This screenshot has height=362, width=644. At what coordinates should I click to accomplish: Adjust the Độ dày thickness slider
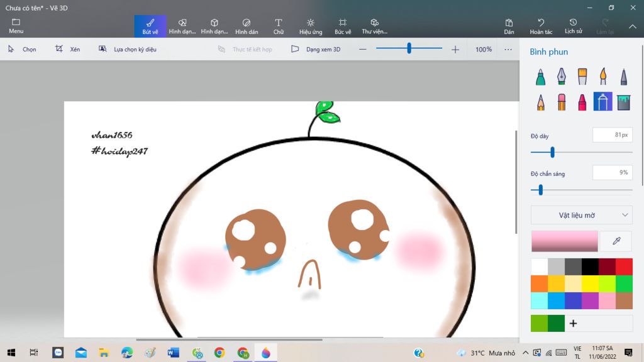point(582,152)
